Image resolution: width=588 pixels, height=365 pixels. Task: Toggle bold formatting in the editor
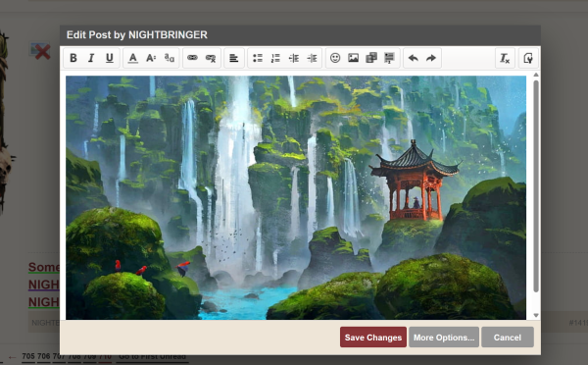tap(73, 58)
